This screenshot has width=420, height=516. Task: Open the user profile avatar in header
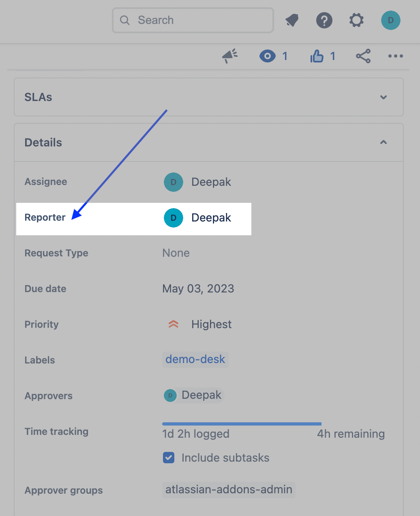pyautogui.click(x=390, y=20)
